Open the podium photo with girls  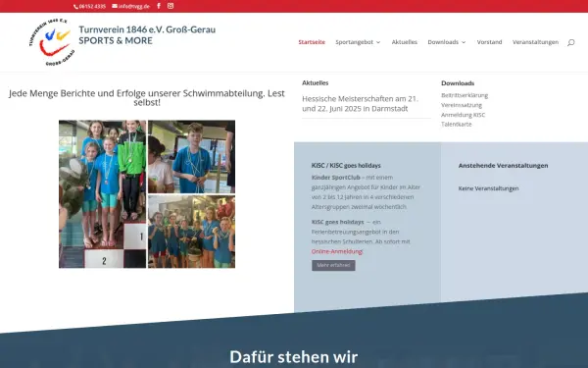pyautogui.click(x=102, y=194)
